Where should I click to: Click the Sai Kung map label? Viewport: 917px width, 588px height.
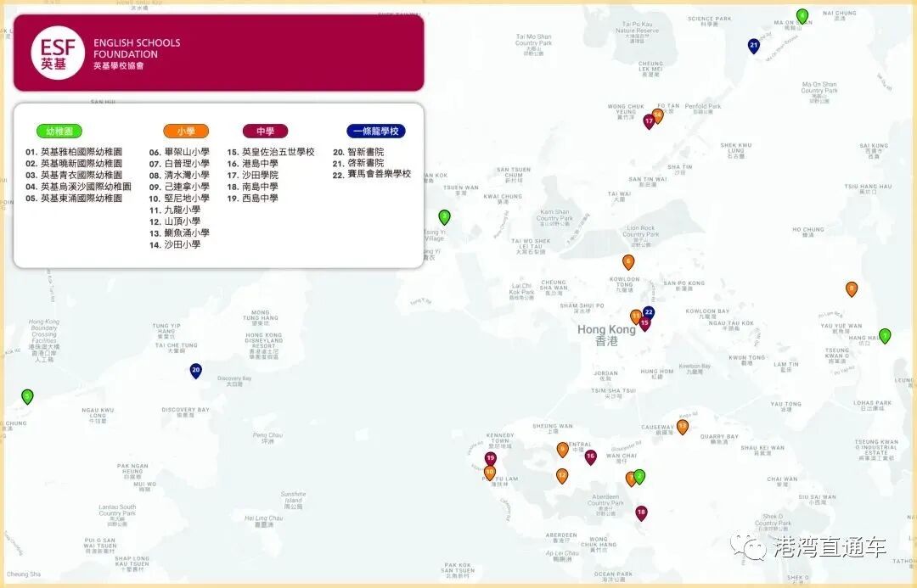874,151
